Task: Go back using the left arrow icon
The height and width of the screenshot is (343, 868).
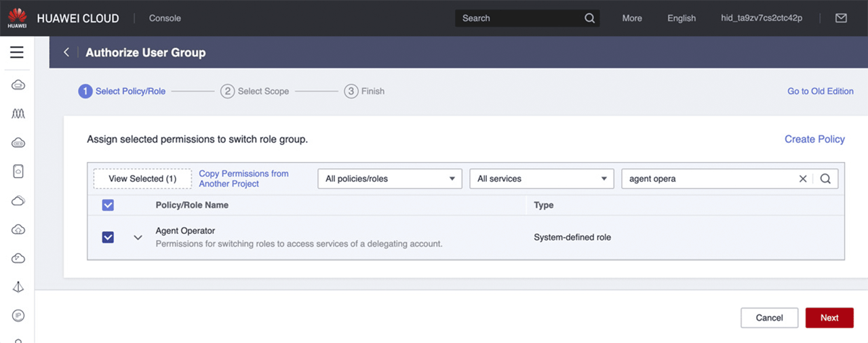Action: [x=66, y=52]
